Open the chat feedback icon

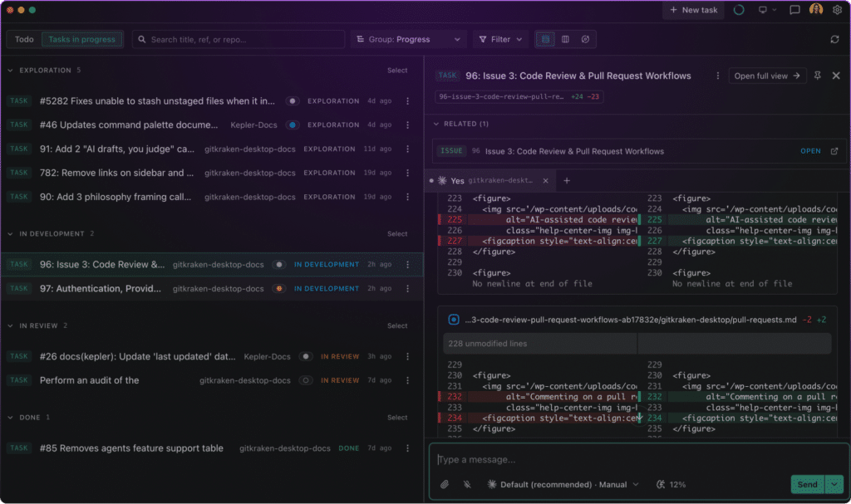794,10
